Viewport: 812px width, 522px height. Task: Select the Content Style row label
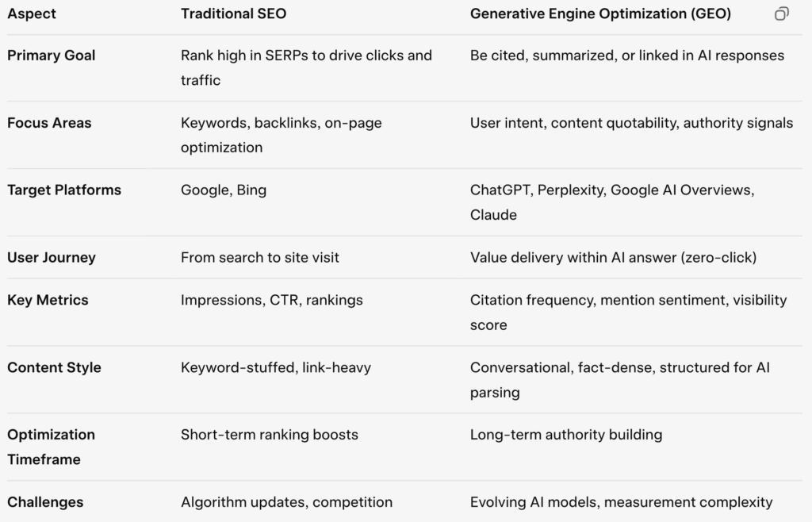[x=54, y=367]
